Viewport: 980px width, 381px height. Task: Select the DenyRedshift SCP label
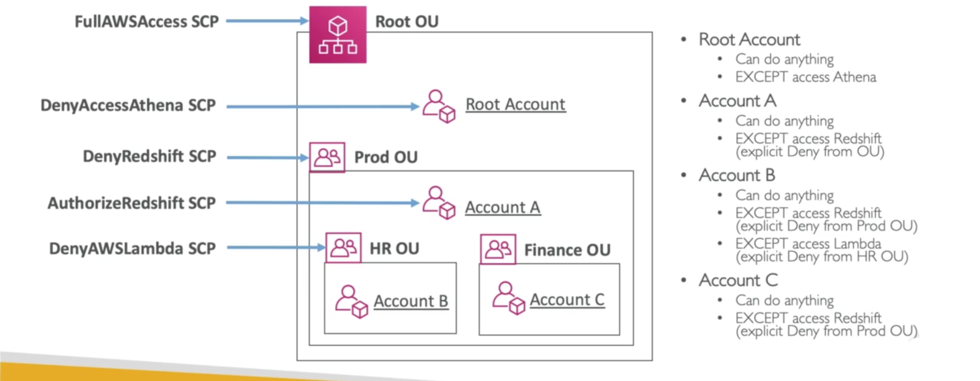(x=150, y=156)
